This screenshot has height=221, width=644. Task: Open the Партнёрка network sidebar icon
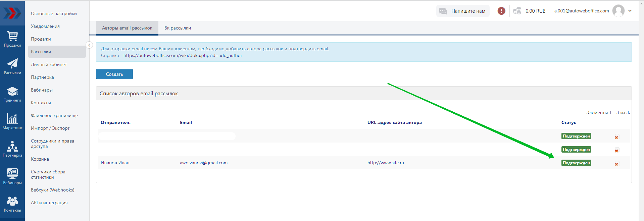(12, 149)
